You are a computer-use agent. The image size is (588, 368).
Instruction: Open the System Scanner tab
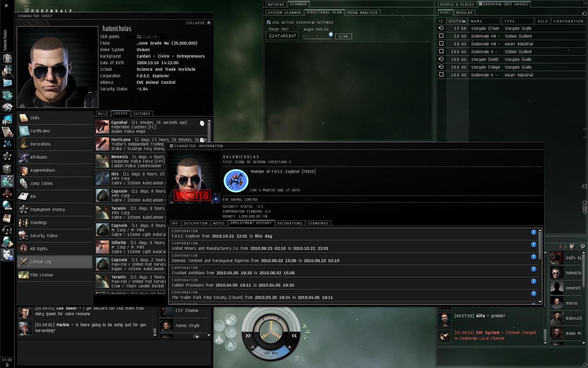284,13
